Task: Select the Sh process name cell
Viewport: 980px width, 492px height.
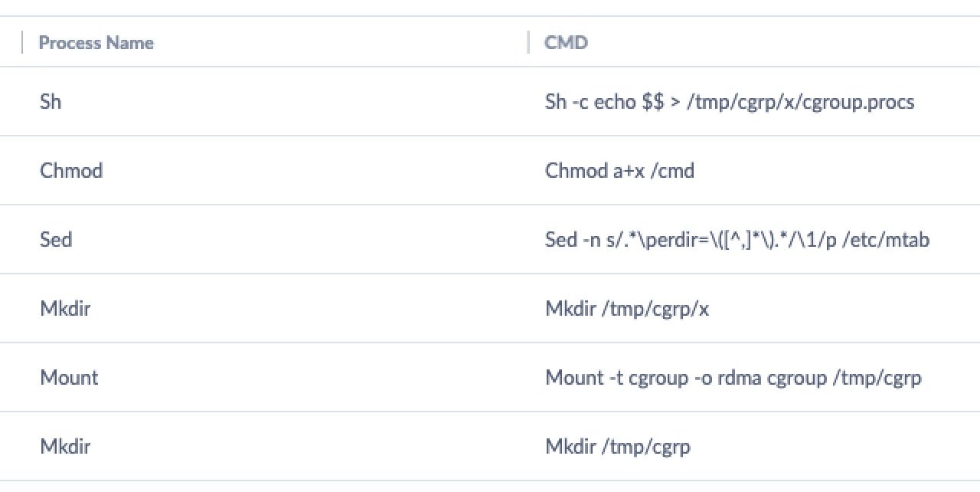Action: 51,102
